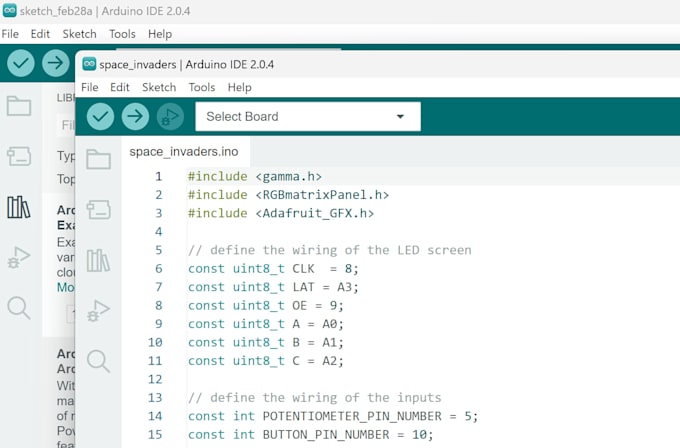Click space_invaders window title bar text
The height and width of the screenshot is (448, 680).
pos(186,64)
